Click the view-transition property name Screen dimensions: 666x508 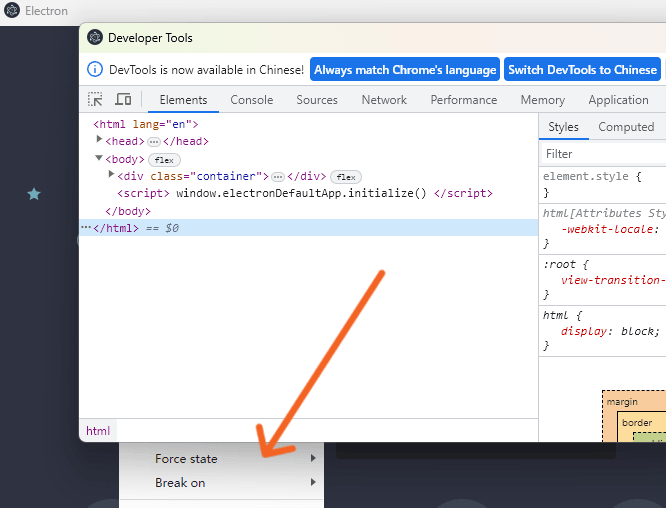tap(613, 280)
